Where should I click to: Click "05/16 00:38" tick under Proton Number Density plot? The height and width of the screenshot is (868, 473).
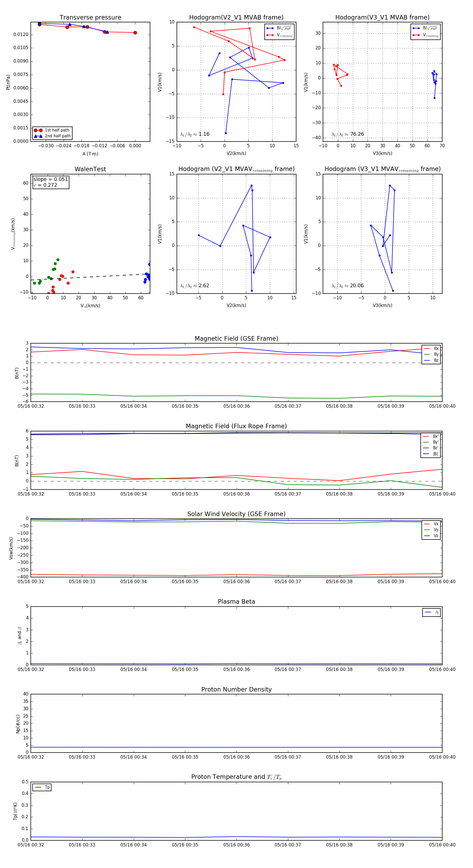[x=339, y=757]
